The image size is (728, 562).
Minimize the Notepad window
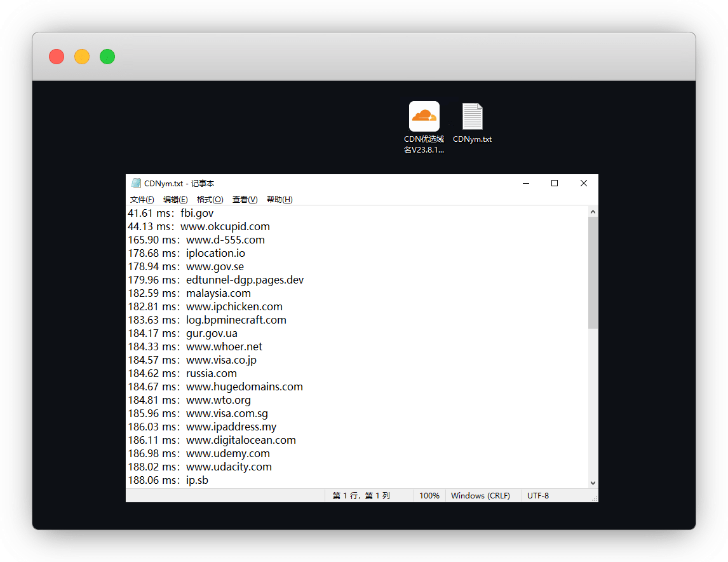click(526, 183)
